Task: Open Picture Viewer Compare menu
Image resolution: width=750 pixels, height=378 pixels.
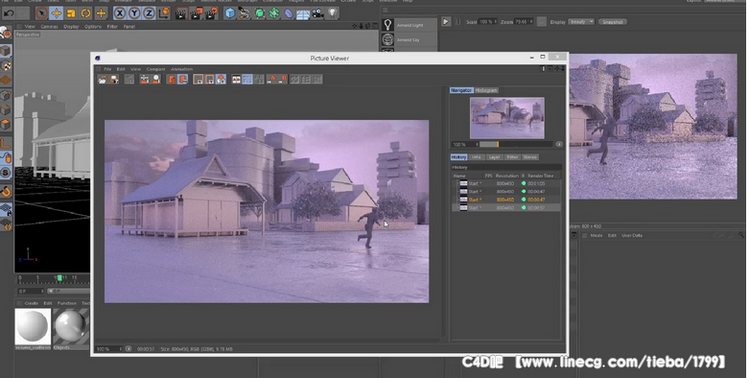Action: 155,69
